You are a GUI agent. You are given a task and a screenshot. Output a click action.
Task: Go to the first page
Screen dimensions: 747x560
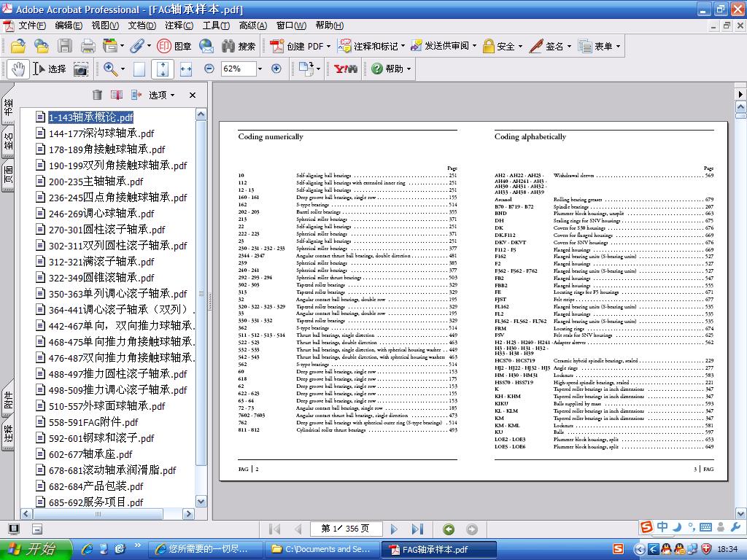[x=274, y=529]
